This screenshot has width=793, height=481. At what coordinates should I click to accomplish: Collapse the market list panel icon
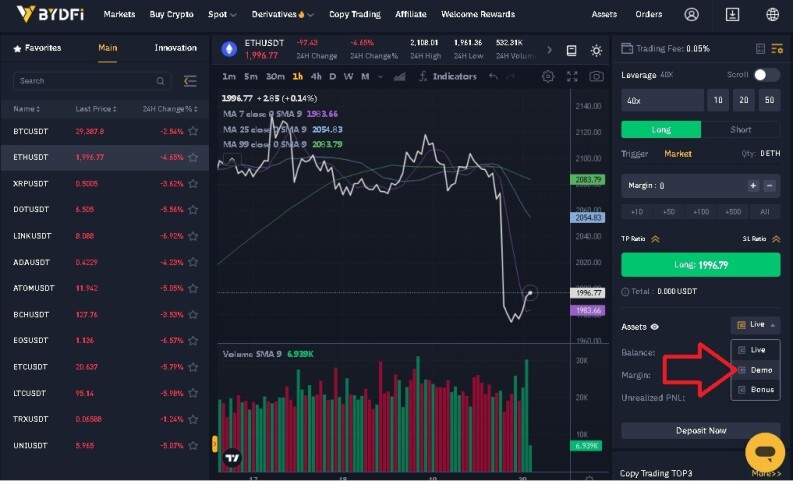point(190,81)
